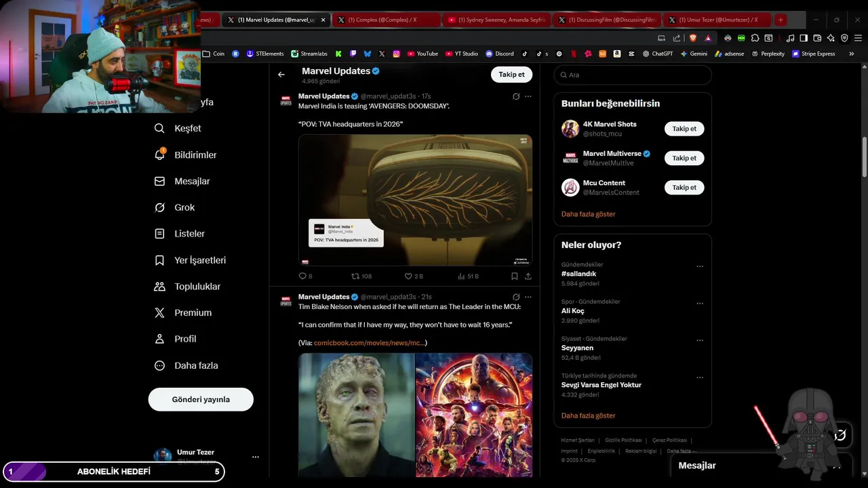Click Takip et in the Marvel Updates header
Screen dimensions: 868x488
[x=511, y=75]
